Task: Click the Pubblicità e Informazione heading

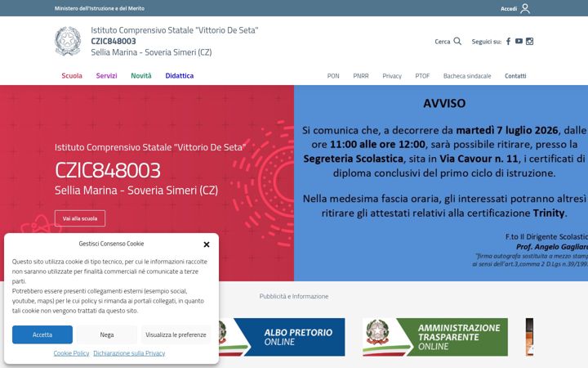Action: pos(294,296)
